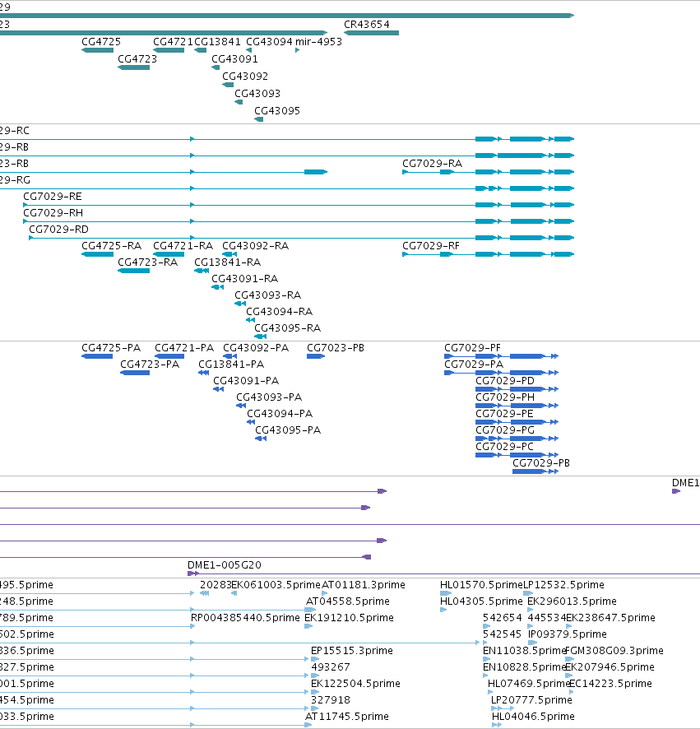
Task: Click the CG7029-PB protein label
Action: [x=541, y=463]
